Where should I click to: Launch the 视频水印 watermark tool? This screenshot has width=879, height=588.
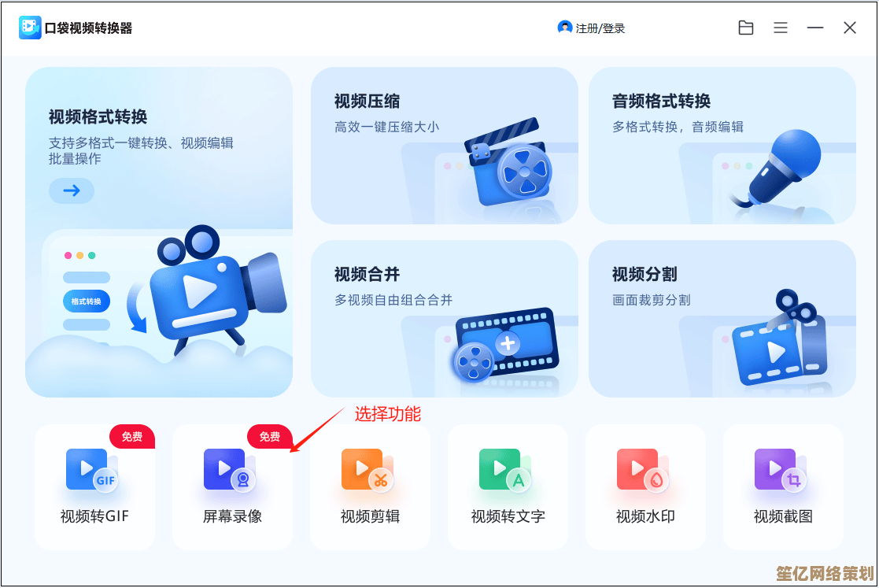point(642,471)
